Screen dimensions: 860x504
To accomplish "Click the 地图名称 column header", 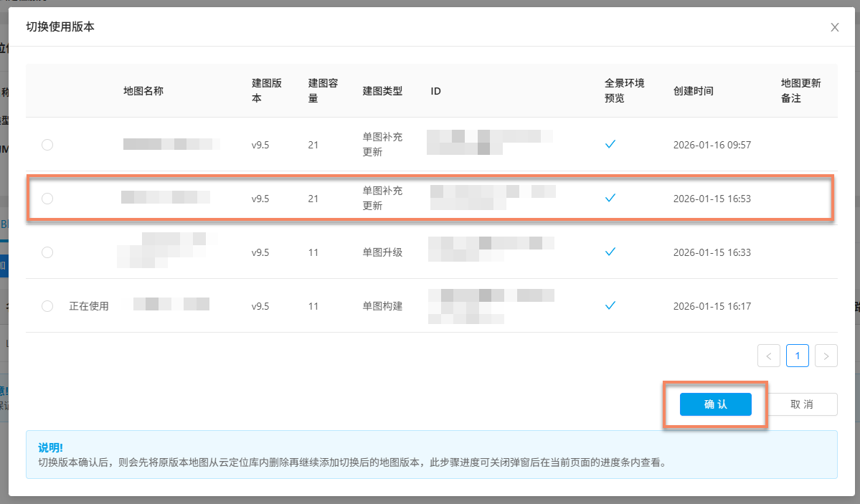I will (143, 91).
